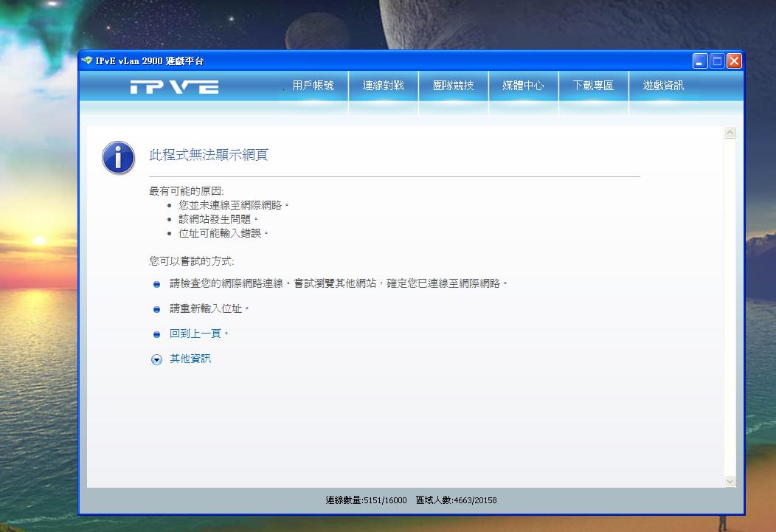Click the IPvE app icon in title bar
Image resolution: width=776 pixels, height=532 pixels.
coord(88,61)
